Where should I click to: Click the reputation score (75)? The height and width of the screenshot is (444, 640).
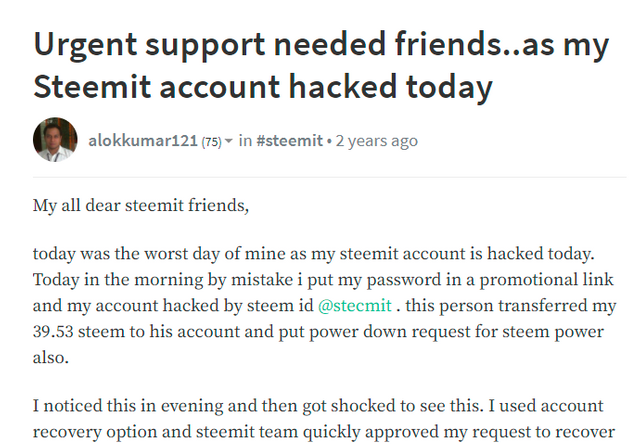point(211,141)
